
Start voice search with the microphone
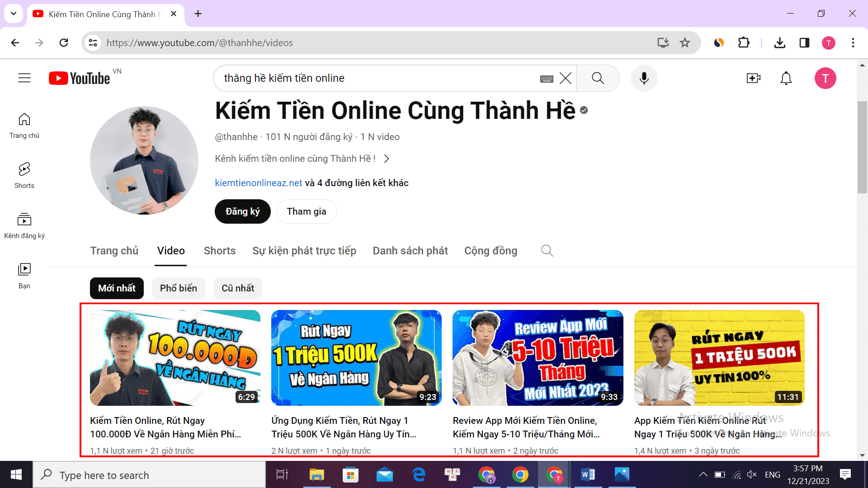[x=644, y=78]
